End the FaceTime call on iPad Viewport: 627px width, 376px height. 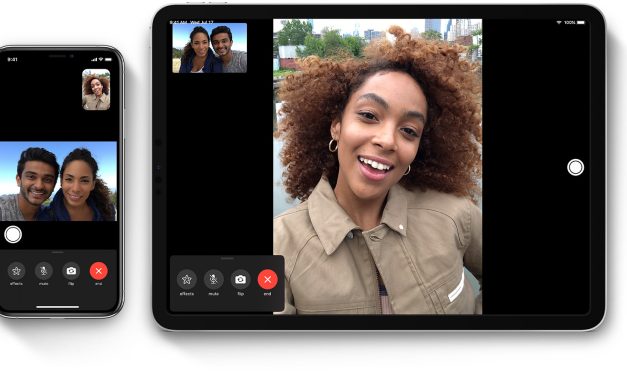point(268,279)
